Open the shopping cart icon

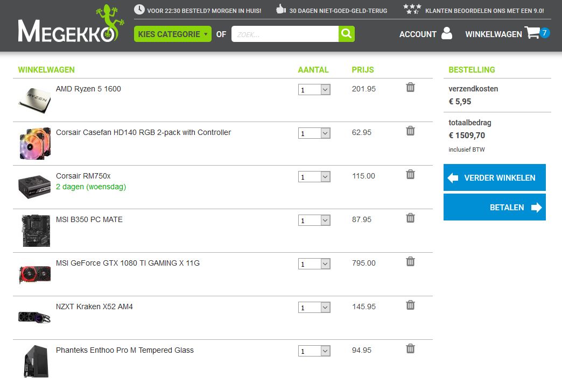click(x=532, y=33)
